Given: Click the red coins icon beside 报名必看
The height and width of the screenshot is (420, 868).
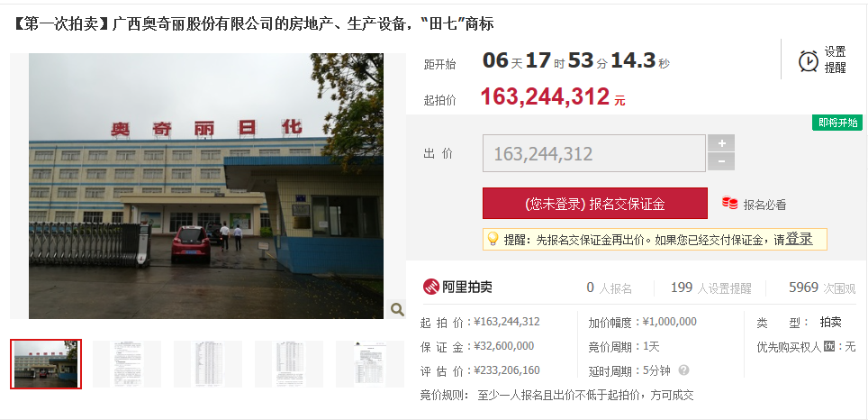Looking at the screenshot, I should (729, 204).
